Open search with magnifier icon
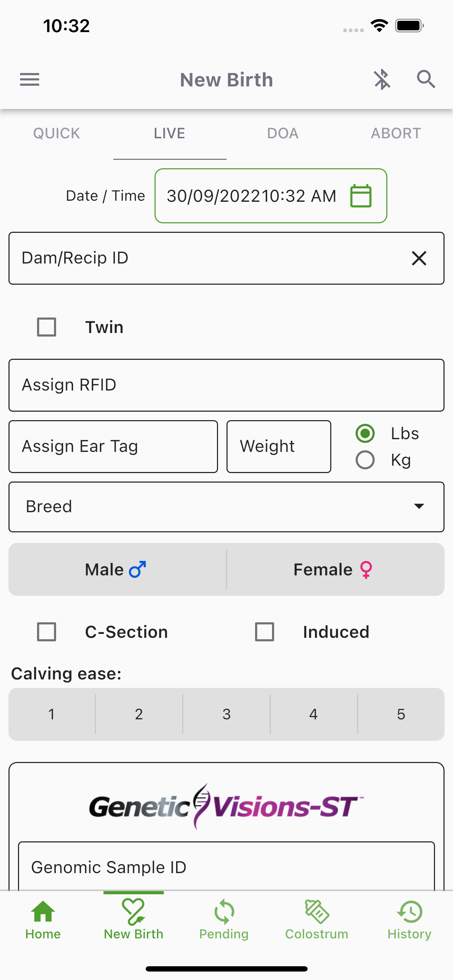This screenshot has height=980, width=453. [x=425, y=79]
